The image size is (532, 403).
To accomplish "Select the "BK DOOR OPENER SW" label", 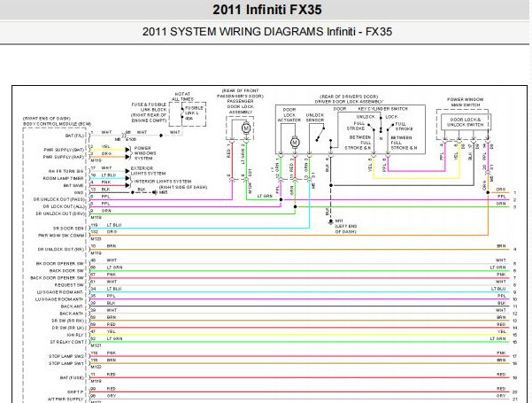I will pos(60,263).
